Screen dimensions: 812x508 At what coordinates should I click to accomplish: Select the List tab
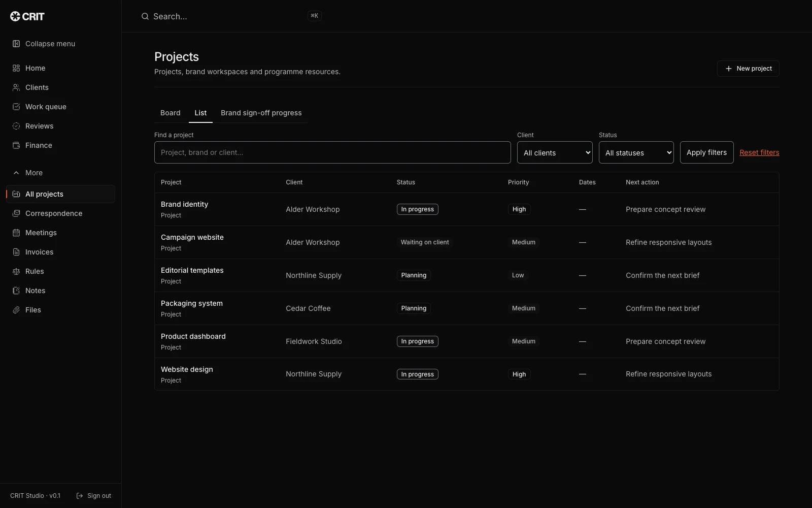(200, 113)
